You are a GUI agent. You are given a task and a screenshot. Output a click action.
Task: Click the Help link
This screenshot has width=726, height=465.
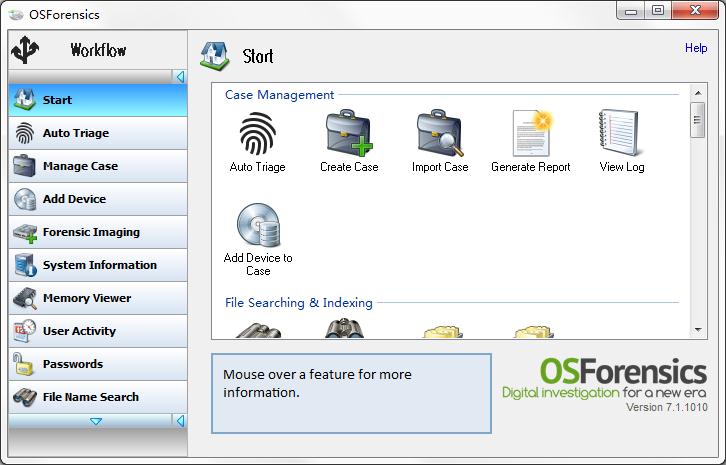tap(695, 48)
